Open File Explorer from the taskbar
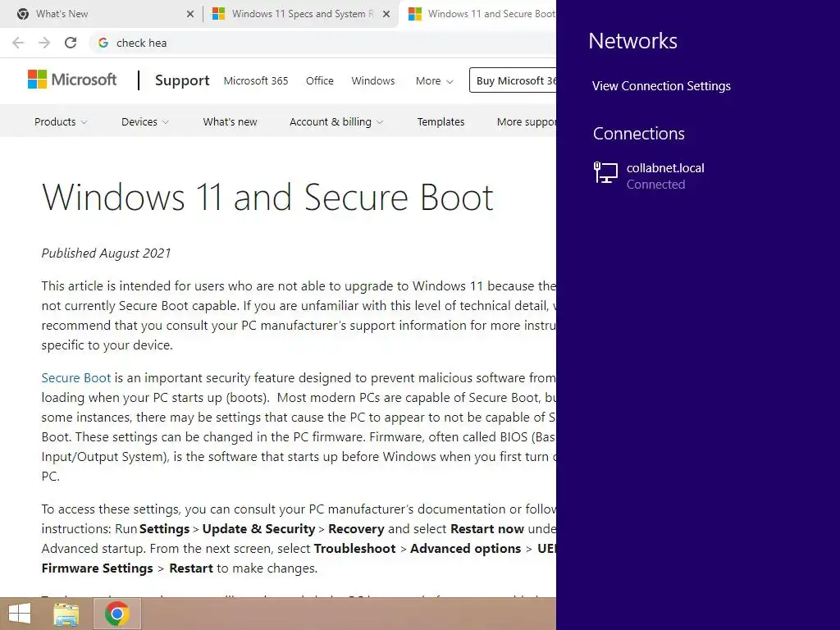This screenshot has height=630, width=840. (66, 614)
